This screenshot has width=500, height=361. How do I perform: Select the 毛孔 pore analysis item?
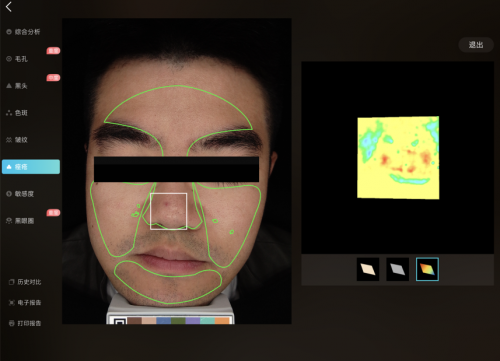tap(17, 59)
